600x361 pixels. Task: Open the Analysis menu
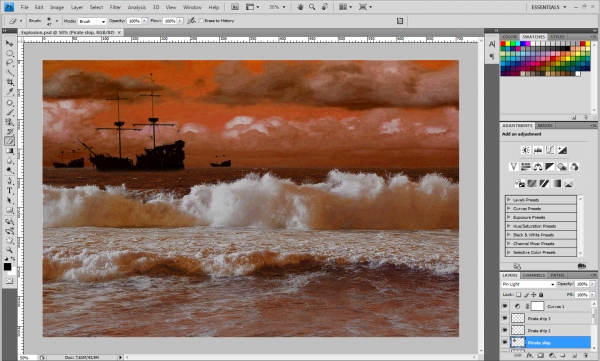137,7
